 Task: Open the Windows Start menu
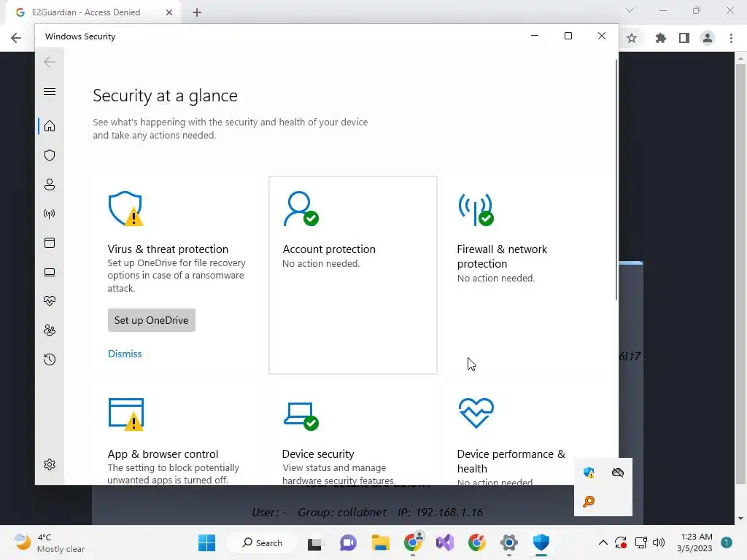pos(206,542)
